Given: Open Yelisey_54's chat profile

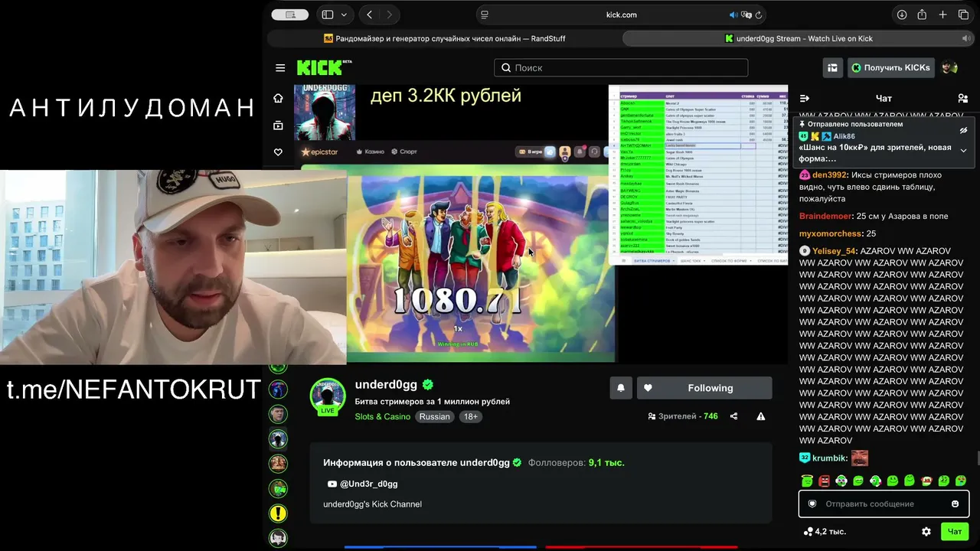Looking at the screenshot, I should tap(834, 251).
